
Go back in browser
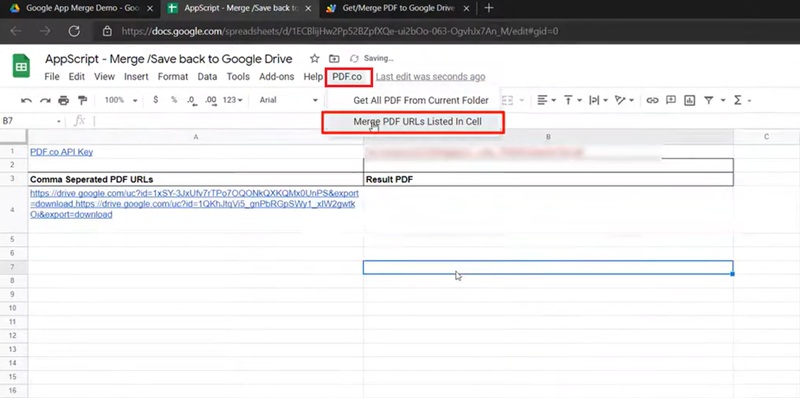click(x=16, y=31)
